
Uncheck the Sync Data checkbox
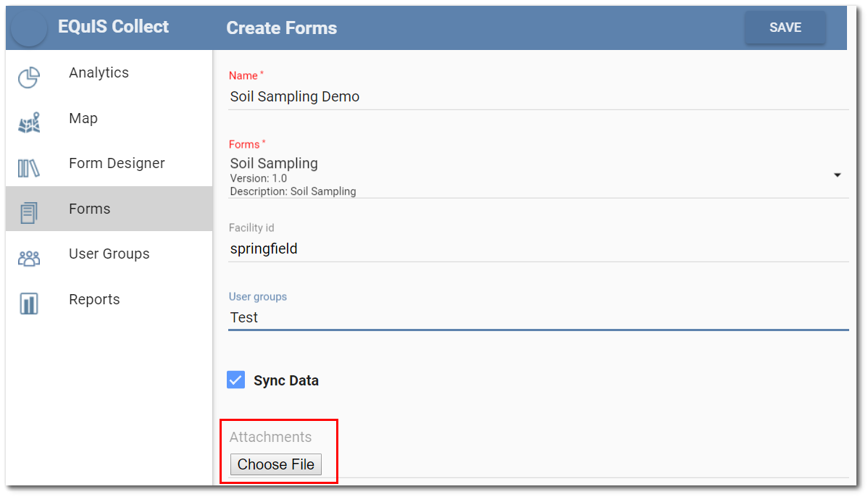click(235, 380)
